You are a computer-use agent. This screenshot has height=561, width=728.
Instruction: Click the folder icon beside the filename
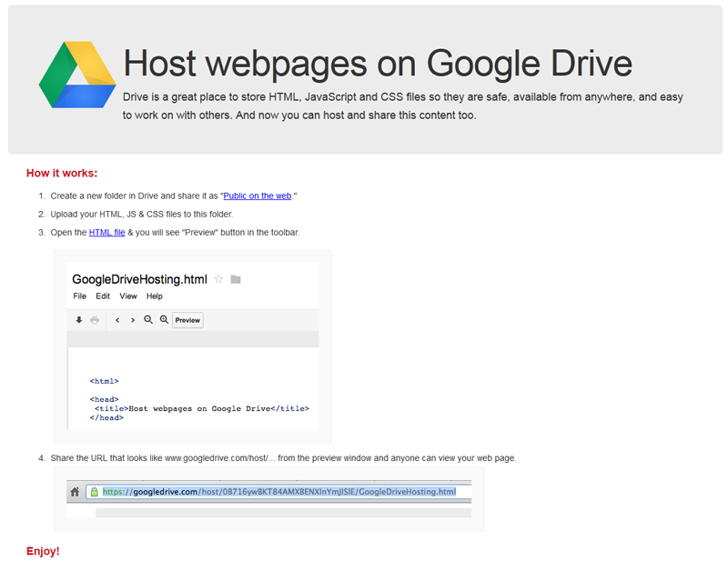click(x=236, y=279)
